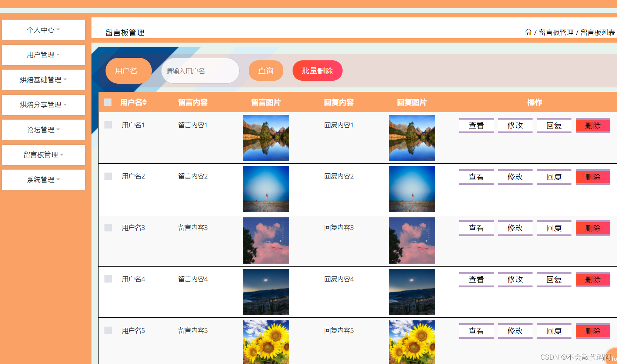Check the checkbox for 用户名3 row
Viewport: 617px width, 364px height.
[108, 228]
